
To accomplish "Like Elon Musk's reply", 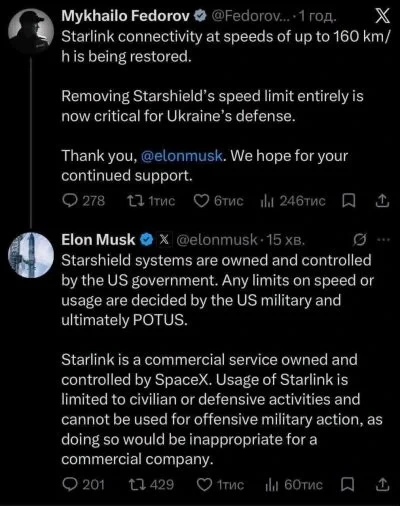I will coord(220,485).
